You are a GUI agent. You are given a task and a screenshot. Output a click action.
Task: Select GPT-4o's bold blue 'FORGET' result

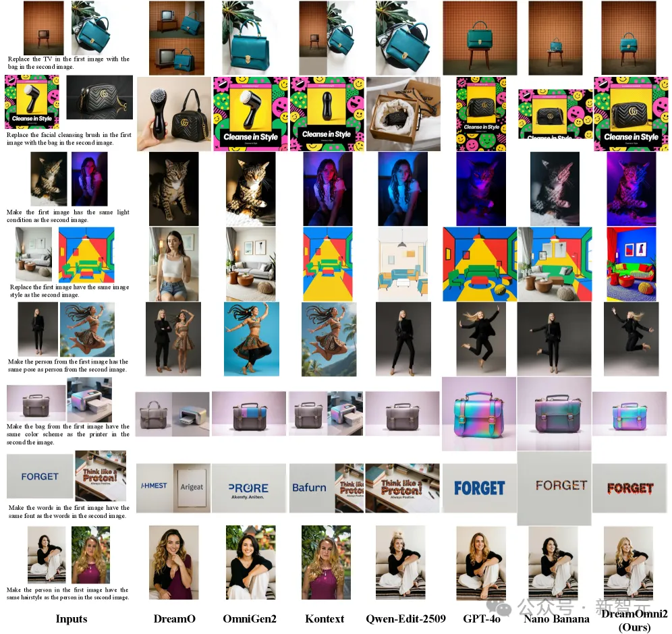[x=479, y=488]
